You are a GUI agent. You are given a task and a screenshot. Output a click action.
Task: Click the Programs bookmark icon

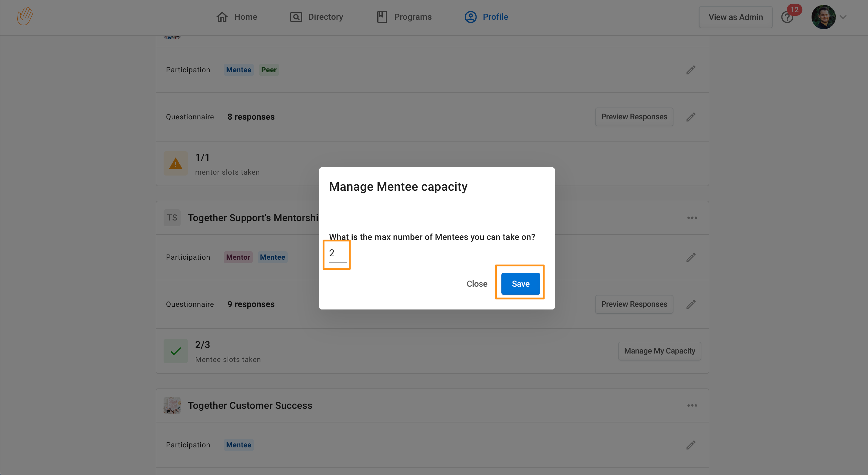[382, 17]
